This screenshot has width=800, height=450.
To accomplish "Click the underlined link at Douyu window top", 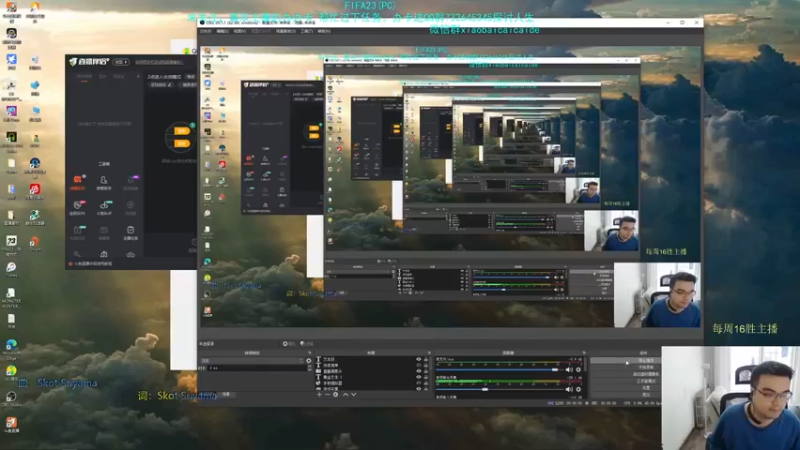I will click(x=159, y=62).
